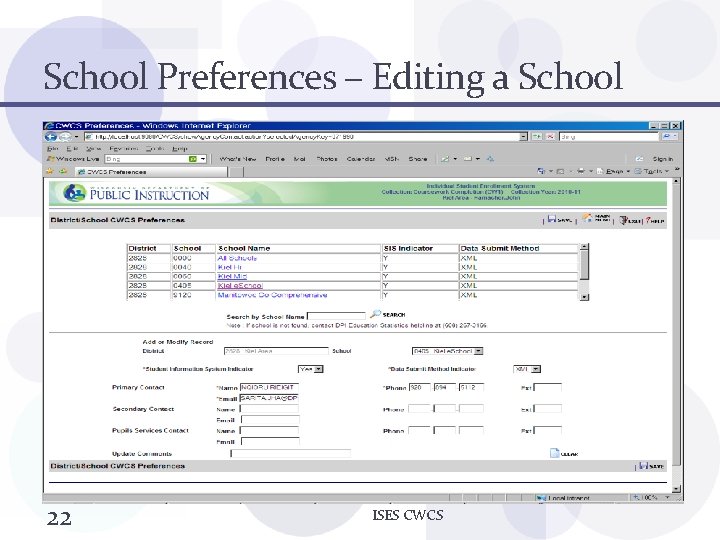Open the Favorites menu
Image resolution: width=720 pixels, height=540 pixels.
(124, 149)
